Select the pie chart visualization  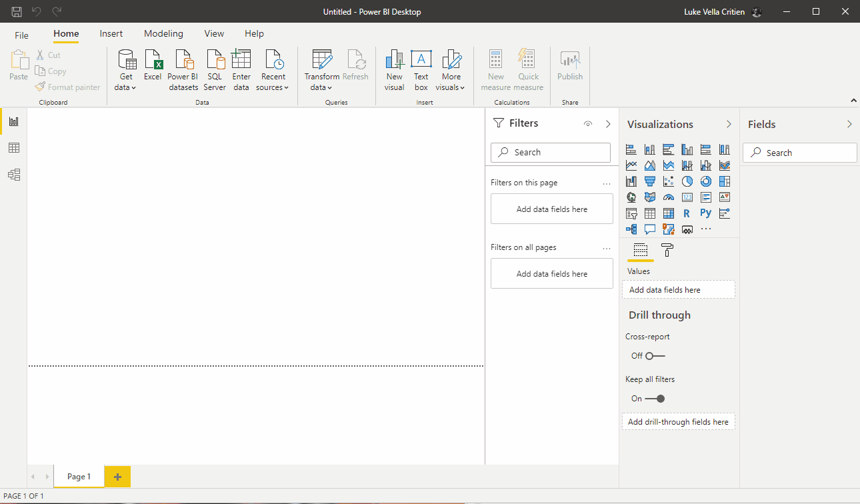click(687, 181)
